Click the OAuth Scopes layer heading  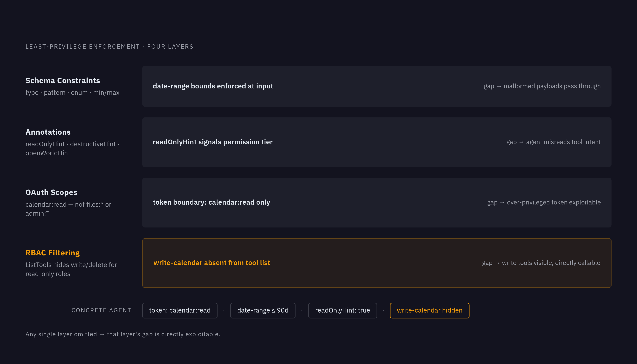(51, 192)
